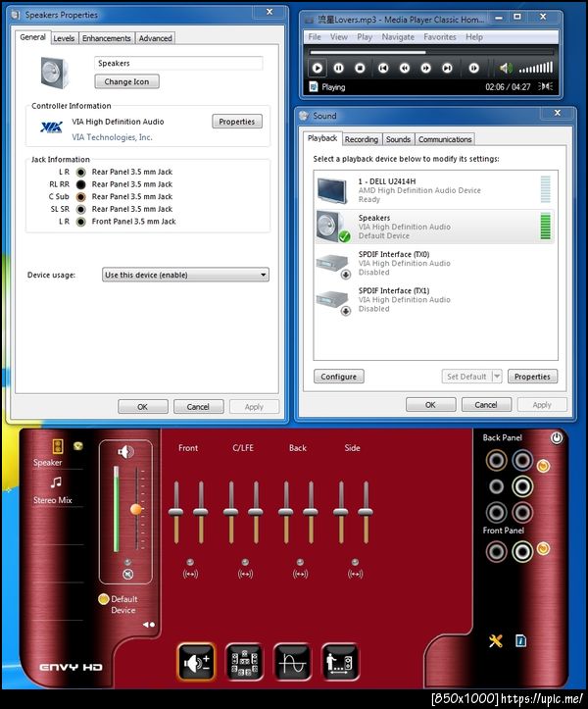Open the waveform icon page in VIA panel

click(x=292, y=663)
